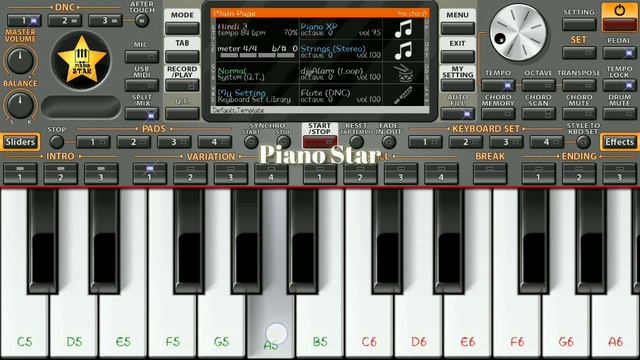Select the Normal System (Q.T.) entry
This screenshot has height=360, width=640.
[257, 73]
